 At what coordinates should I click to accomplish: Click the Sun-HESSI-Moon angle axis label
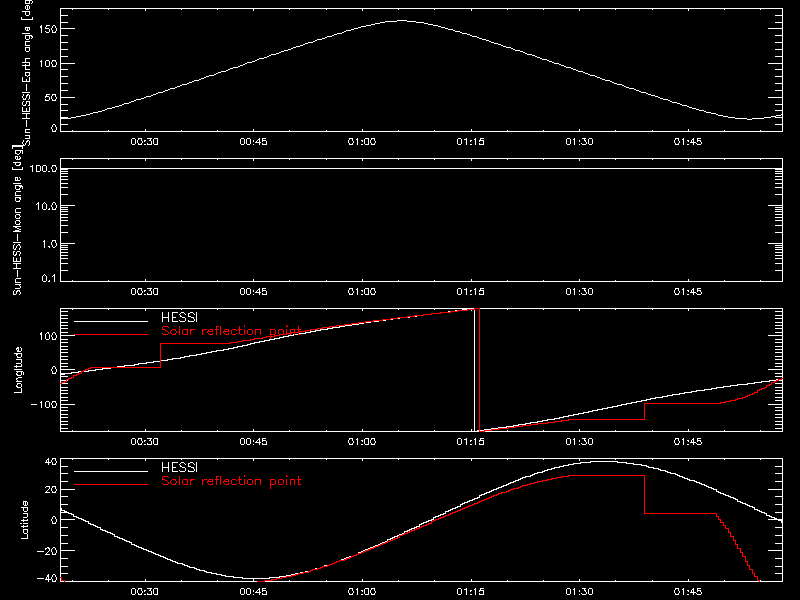[x=17, y=220]
